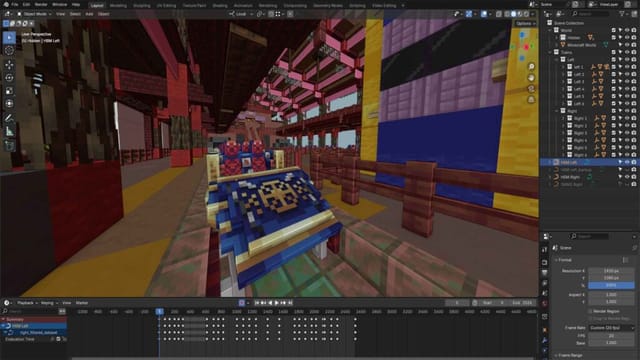This screenshot has height=360, width=640.
Task: Adjust the resolution percentage slider
Action: click(611, 285)
